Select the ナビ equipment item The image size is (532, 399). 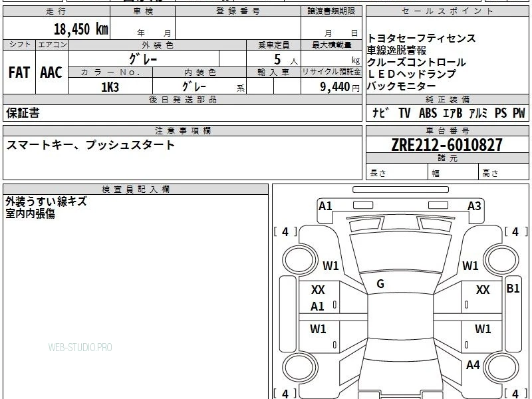click(x=380, y=112)
